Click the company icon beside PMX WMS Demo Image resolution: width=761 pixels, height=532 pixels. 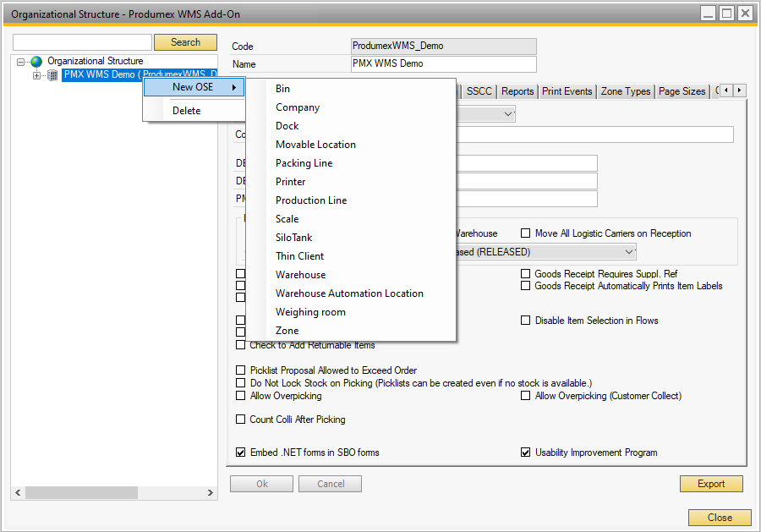pos(52,75)
